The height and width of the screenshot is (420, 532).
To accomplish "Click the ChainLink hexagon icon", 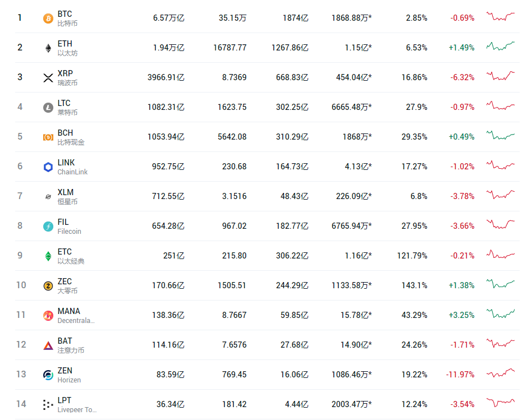I will 48,167.
